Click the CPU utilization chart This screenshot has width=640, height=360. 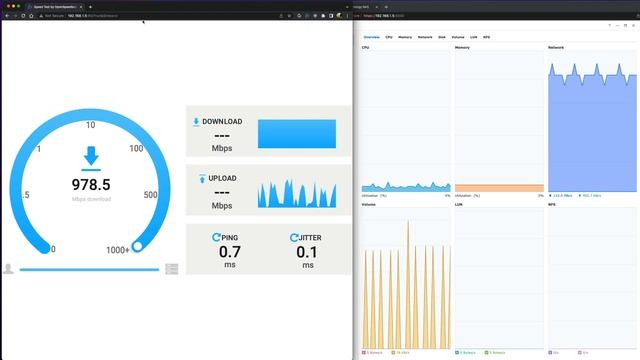[406, 121]
